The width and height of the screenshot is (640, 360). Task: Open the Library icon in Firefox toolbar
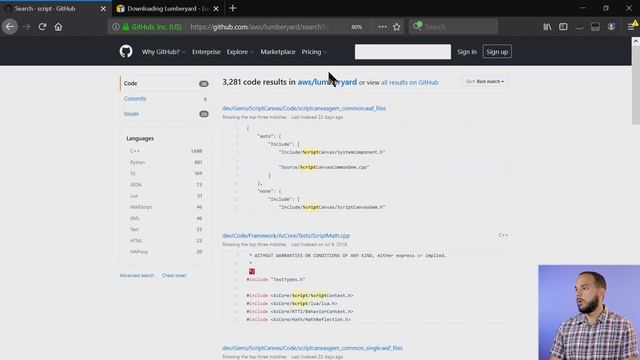(547, 27)
